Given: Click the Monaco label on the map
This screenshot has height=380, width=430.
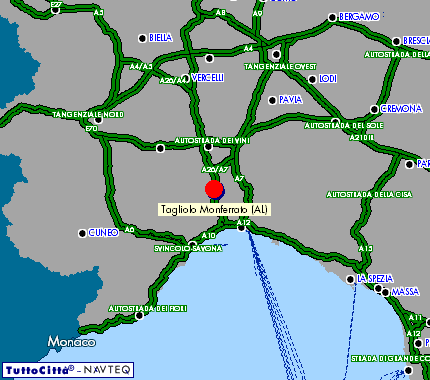Looking at the screenshot, I should [x=71, y=342].
